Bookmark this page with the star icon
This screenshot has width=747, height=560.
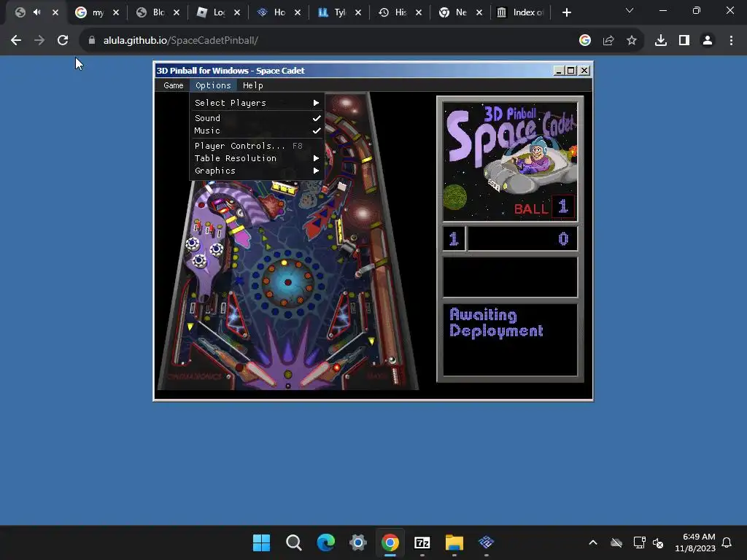(x=632, y=41)
